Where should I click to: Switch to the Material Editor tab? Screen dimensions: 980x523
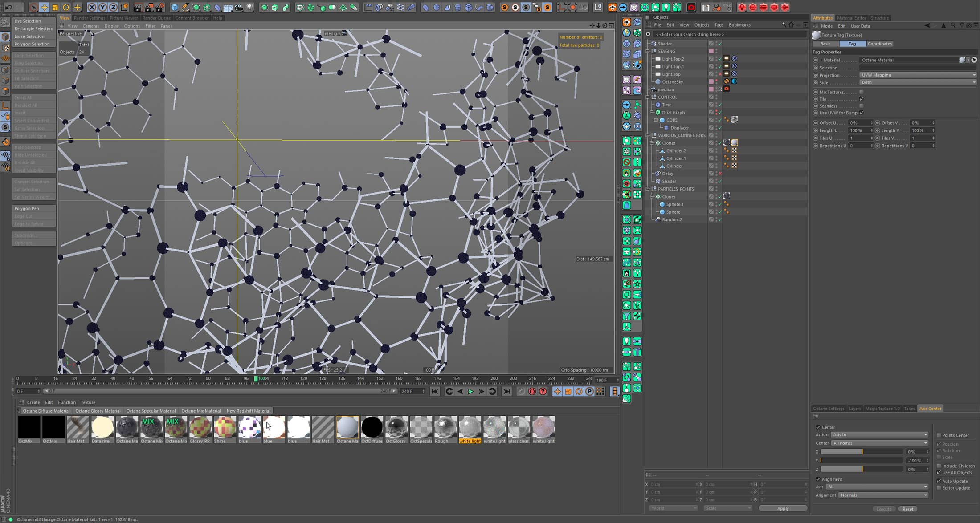click(x=851, y=18)
